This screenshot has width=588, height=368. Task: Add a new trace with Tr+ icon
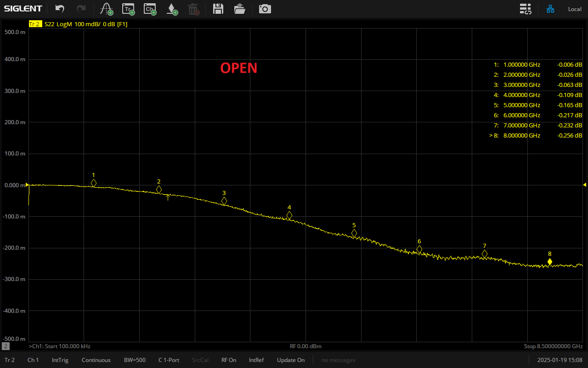[x=128, y=9]
